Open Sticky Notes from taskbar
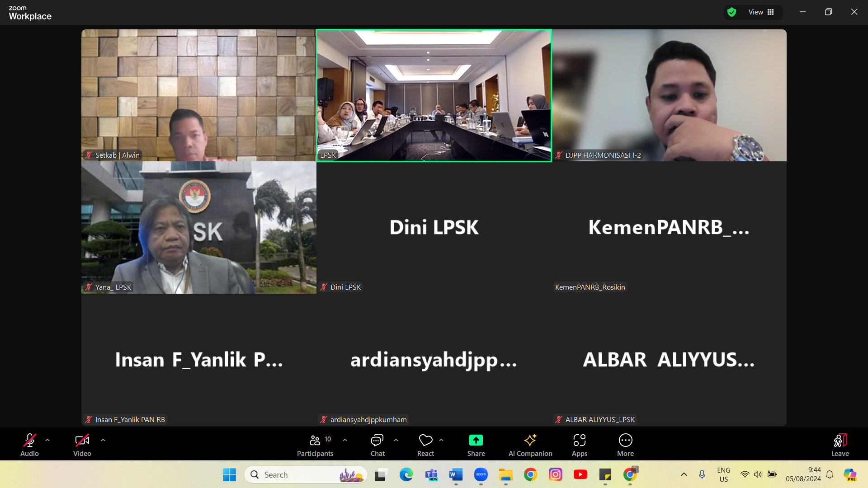The height and width of the screenshot is (488, 868). click(x=605, y=474)
